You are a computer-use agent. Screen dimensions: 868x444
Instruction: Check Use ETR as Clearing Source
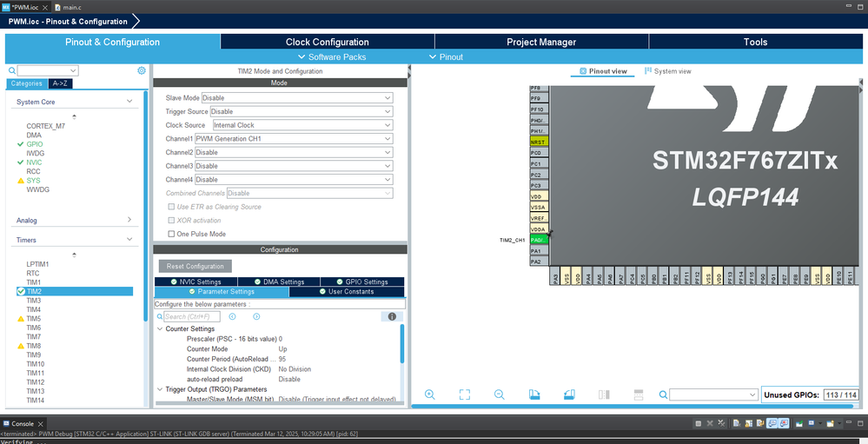172,207
